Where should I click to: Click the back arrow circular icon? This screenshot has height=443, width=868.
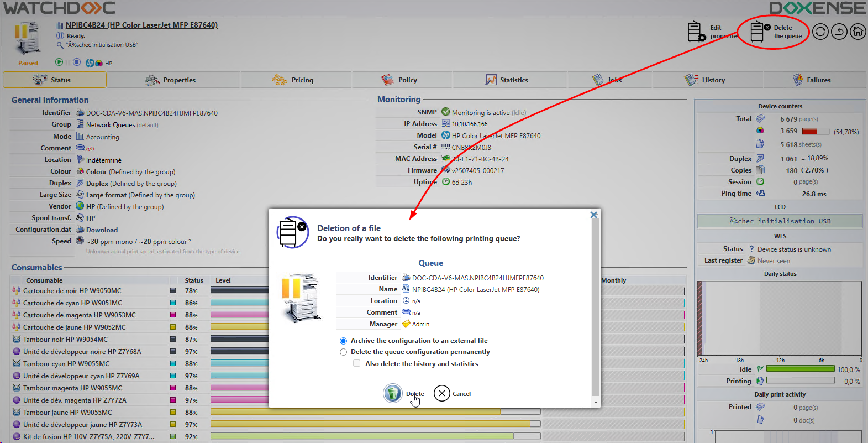(x=839, y=32)
